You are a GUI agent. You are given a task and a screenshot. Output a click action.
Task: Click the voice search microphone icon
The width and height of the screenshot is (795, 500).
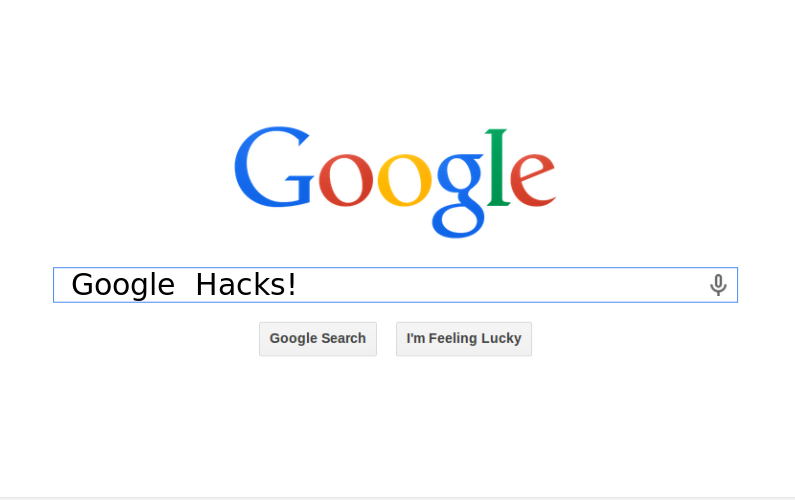tap(718, 285)
